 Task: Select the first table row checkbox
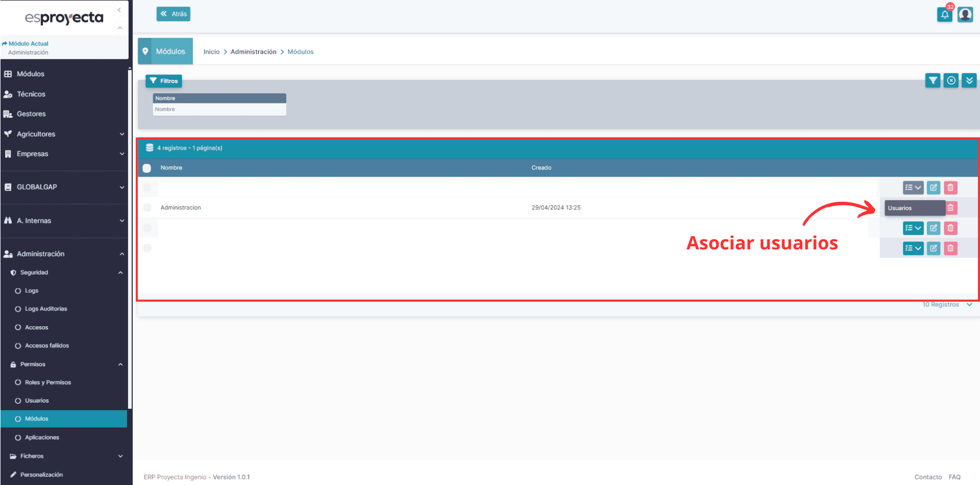[x=148, y=187]
